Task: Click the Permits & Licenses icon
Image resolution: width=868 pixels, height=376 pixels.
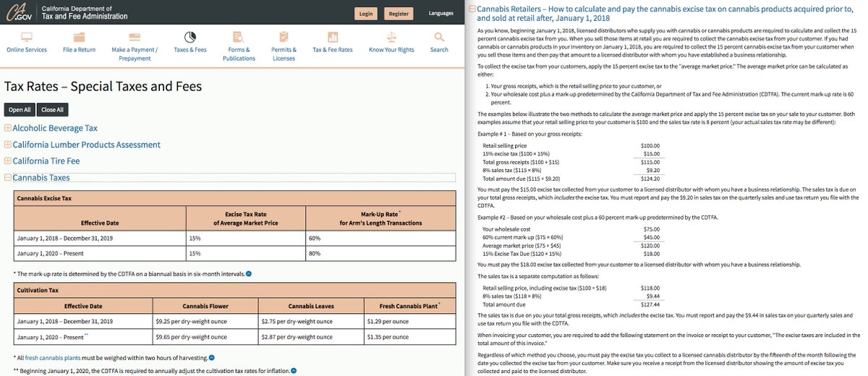Action: tap(284, 36)
